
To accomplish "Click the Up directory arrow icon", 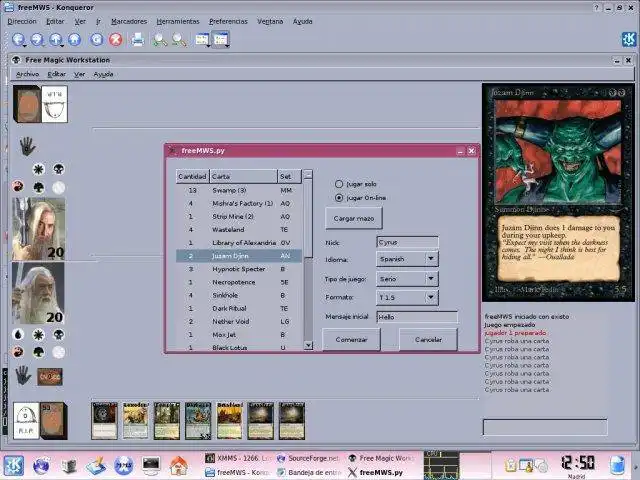I will (x=56, y=39).
